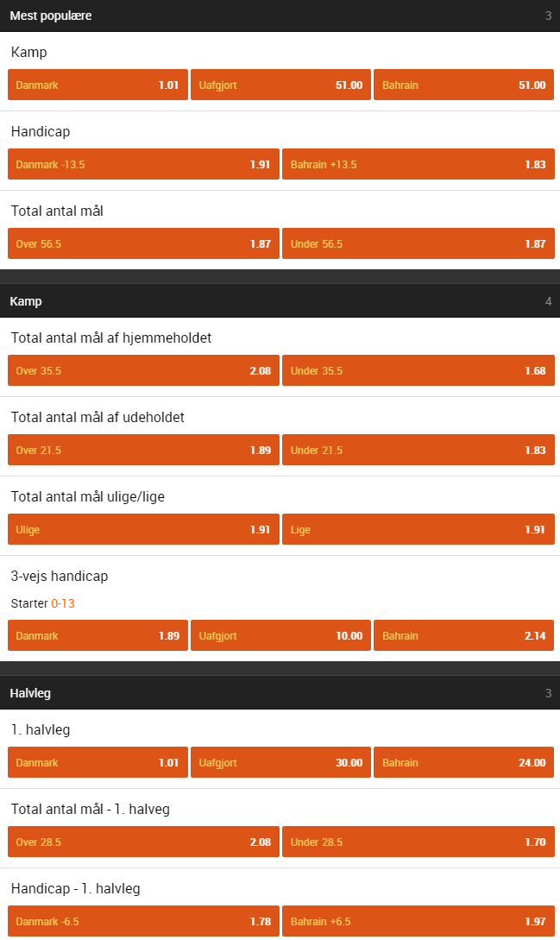
Task: Pick Bahrain at 24.00 for 1. halvleg
Action: pos(463,762)
